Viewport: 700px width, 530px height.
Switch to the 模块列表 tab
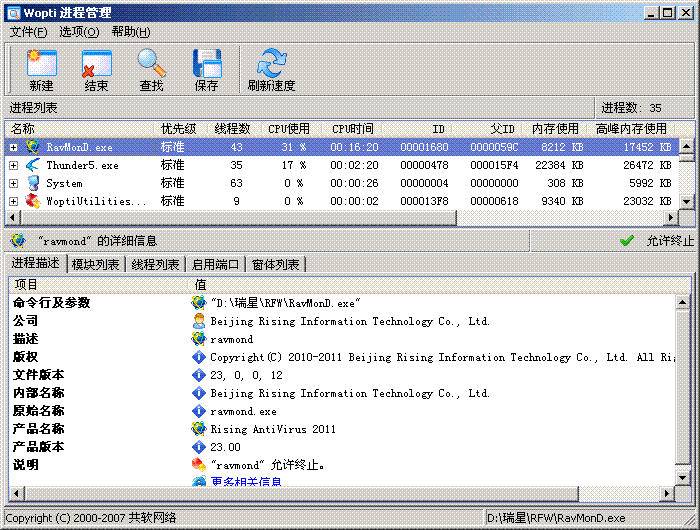point(97,264)
